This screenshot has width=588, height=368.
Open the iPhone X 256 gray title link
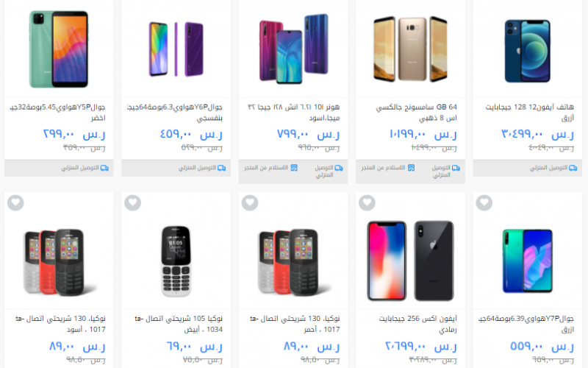tap(417, 324)
